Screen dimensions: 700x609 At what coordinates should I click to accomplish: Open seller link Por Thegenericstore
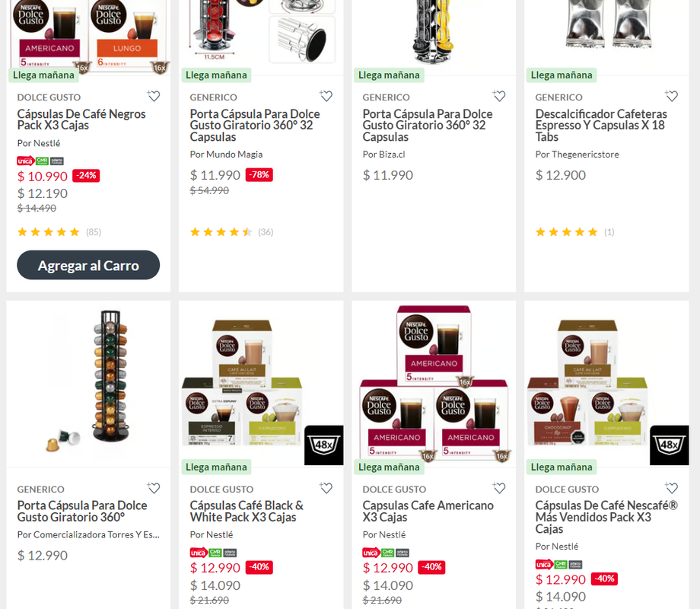[x=577, y=154]
